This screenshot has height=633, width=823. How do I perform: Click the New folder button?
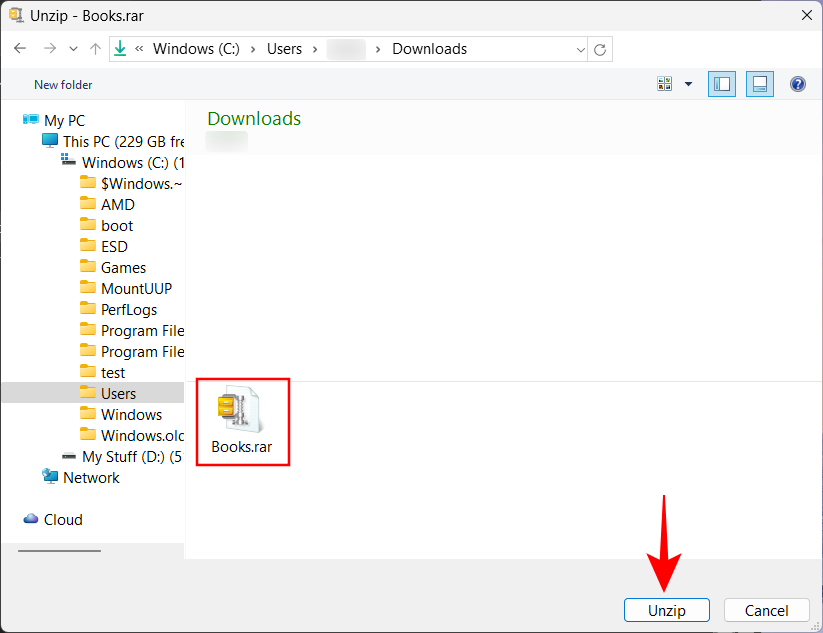point(63,85)
